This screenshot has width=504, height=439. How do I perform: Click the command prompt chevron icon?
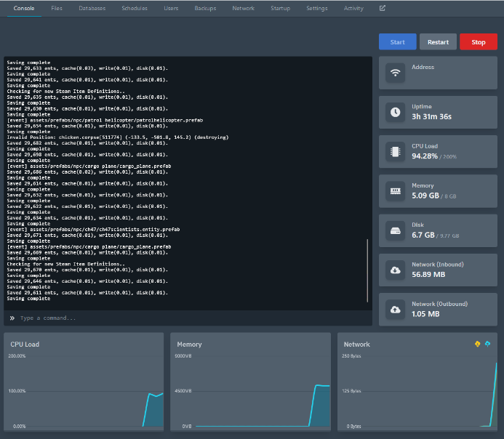[x=12, y=318]
